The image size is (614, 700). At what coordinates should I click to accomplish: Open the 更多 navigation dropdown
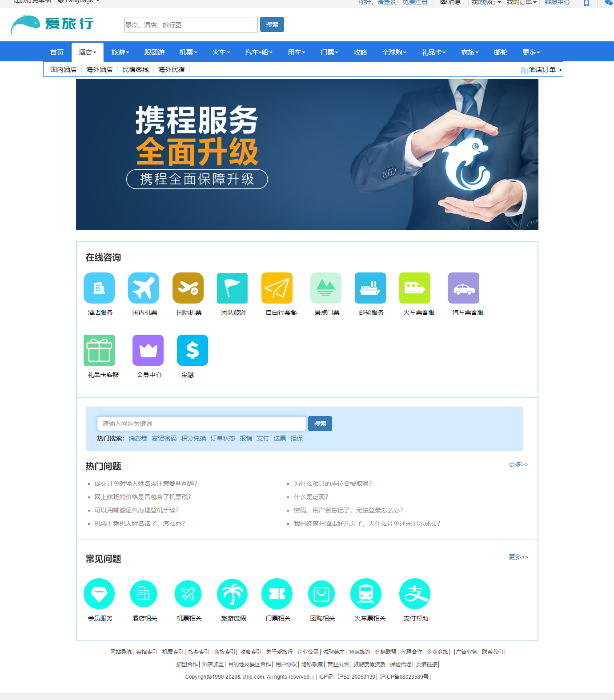(532, 52)
